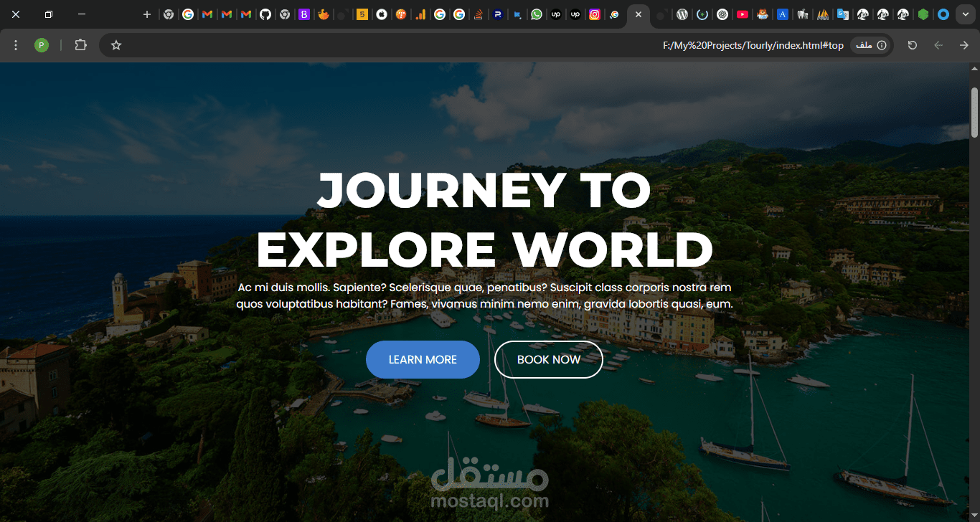Viewport: 980px width, 522px height.
Task: Click the page vertical scrollbar thumb
Action: [x=974, y=111]
